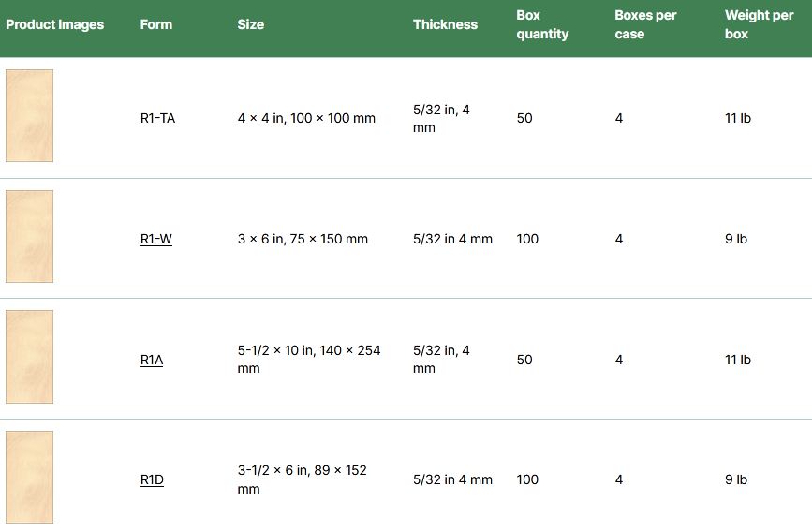Click the Weight per box column header
The image size is (812, 531).
[759, 24]
